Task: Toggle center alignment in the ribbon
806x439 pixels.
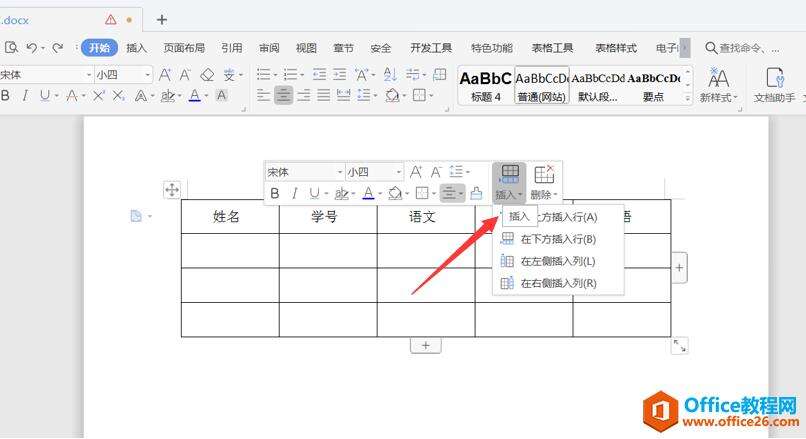Action: click(283, 96)
